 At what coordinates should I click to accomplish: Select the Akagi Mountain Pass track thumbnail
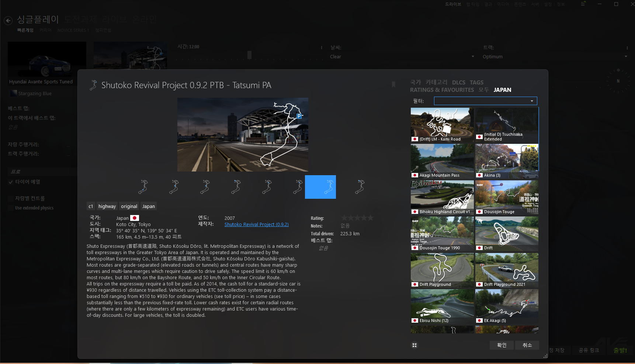pyautogui.click(x=442, y=161)
